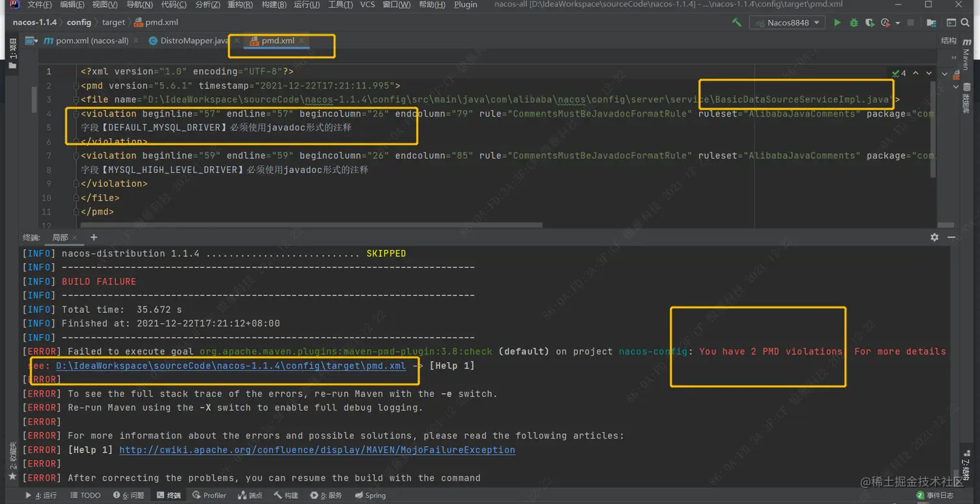Close the pmd.xml tab
980x504 pixels.
pos(302,41)
